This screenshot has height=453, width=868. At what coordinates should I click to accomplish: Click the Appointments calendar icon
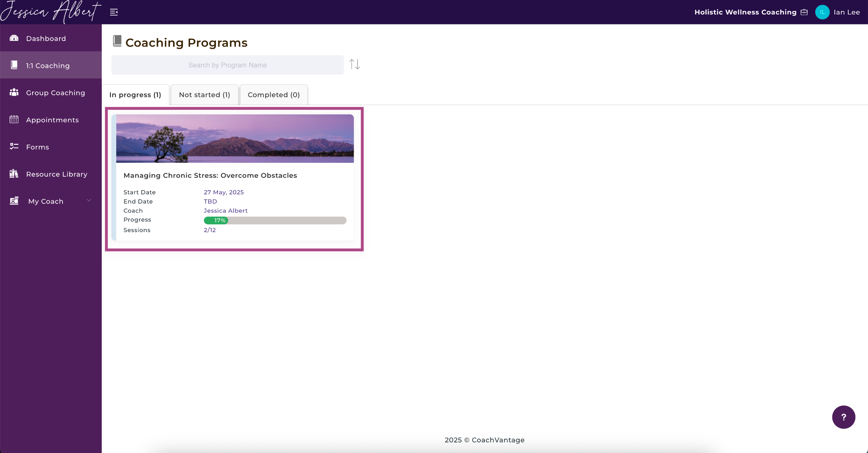pyautogui.click(x=14, y=119)
